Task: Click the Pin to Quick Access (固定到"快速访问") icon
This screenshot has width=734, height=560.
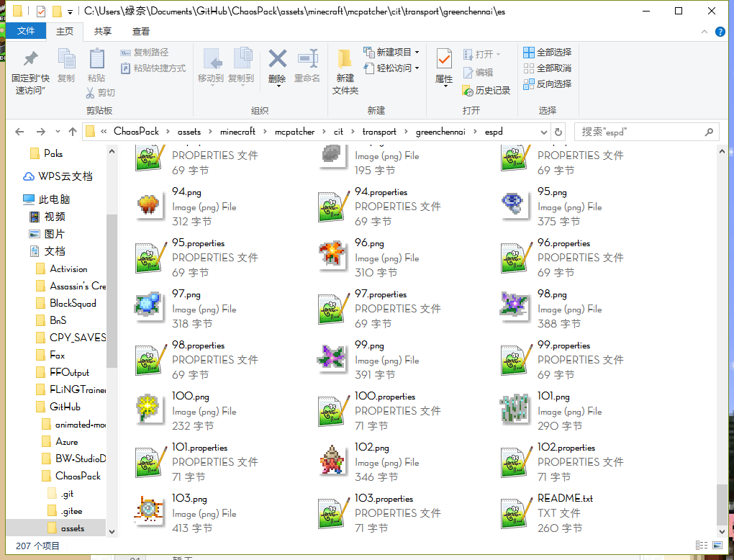Action: (x=30, y=60)
